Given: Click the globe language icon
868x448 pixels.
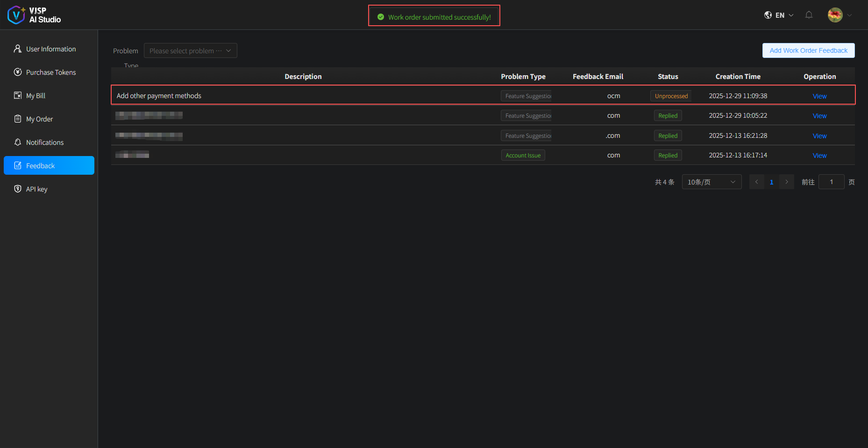Looking at the screenshot, I should (x=768, y=15).
